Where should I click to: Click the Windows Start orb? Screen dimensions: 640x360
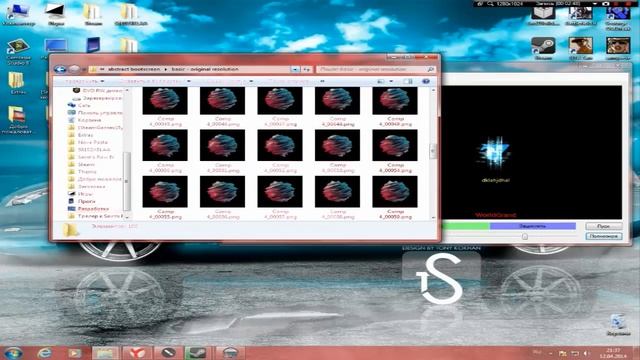[x=13, y=353]
